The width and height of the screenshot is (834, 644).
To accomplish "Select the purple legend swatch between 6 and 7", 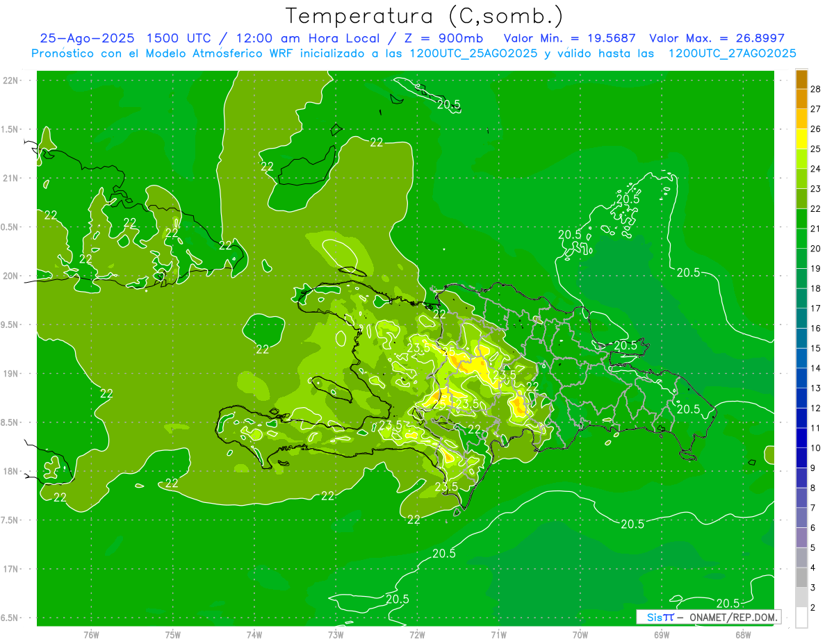I will click(x=801, y=518).
